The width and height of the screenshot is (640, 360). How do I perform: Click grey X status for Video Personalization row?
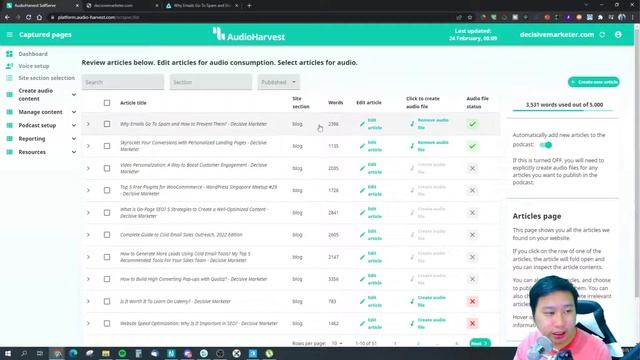pos(472,168)
